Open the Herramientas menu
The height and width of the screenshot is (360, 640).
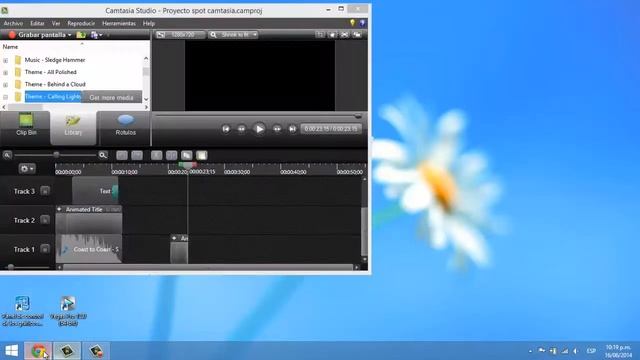click(x=119, y=23)
